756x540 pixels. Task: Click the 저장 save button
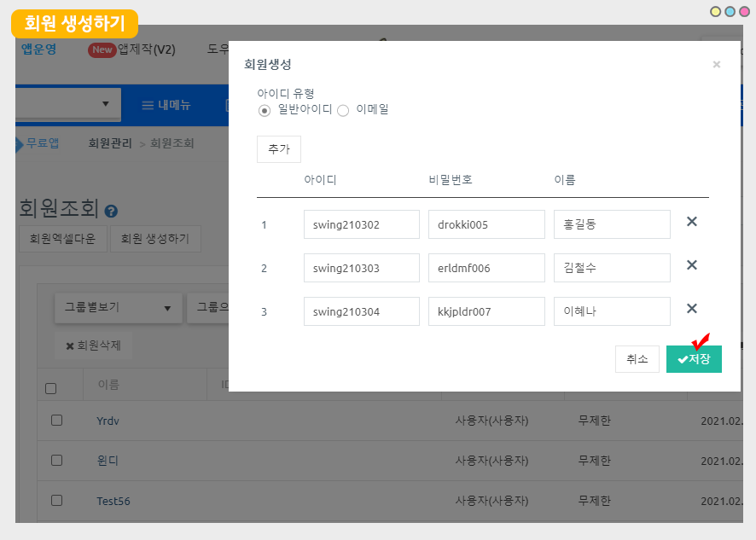click(x=694, y=359)
